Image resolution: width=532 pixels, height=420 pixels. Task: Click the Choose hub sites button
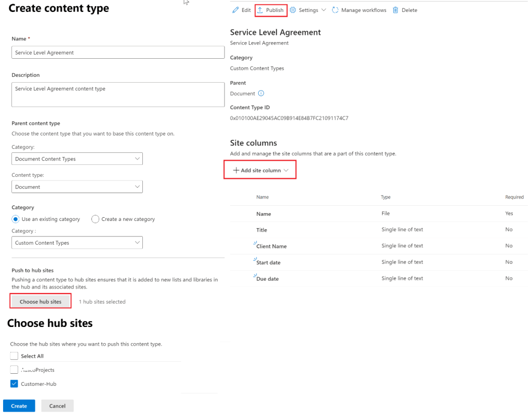click(x=41, y=301)
